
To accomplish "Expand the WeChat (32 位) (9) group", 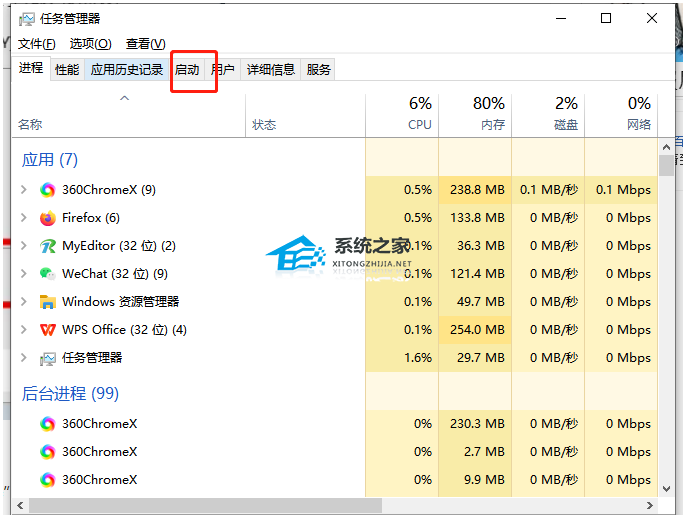I will click(24, 274).
